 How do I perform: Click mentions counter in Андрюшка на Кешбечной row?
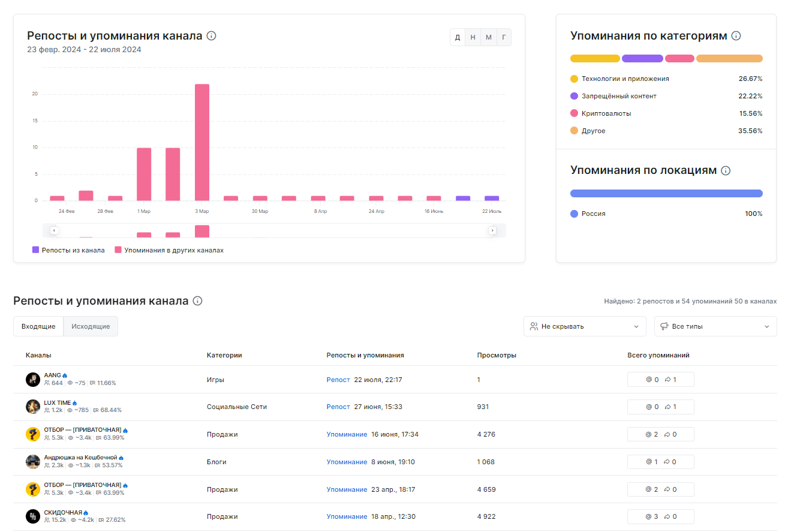[661, 462]
